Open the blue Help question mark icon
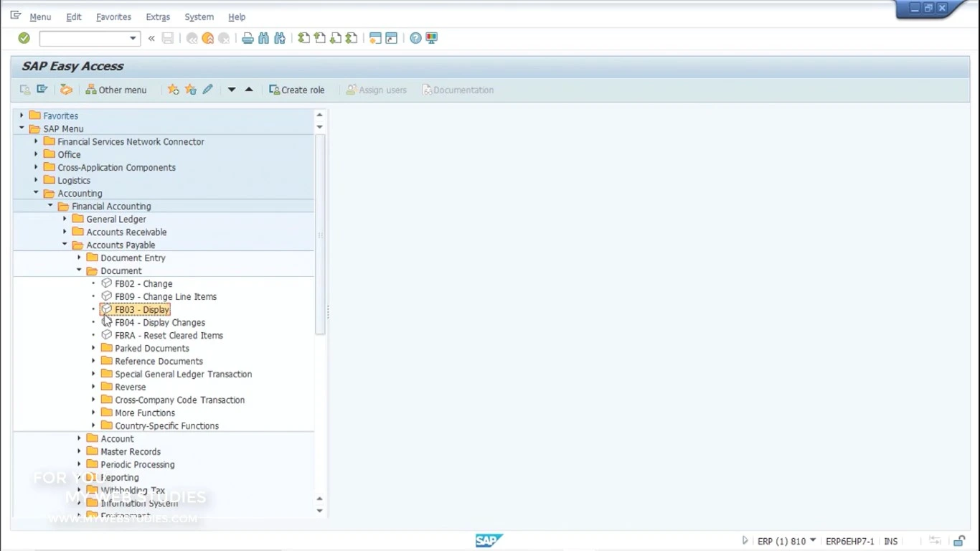The height and width of the screenshot is (551, 980). [415, 38]
